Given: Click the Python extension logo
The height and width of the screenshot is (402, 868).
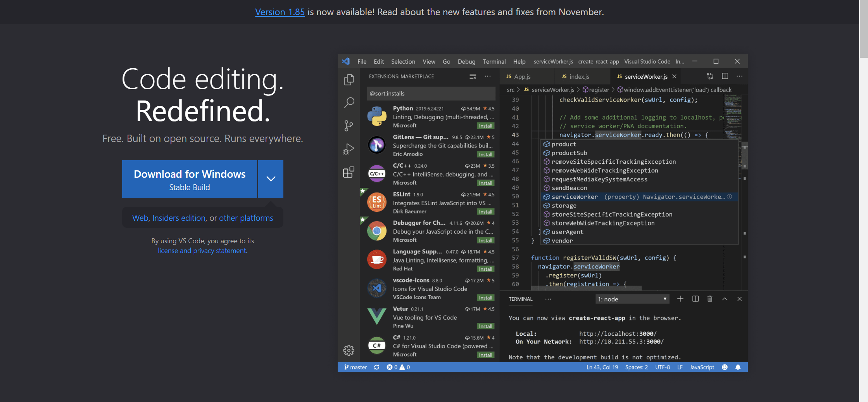Looking at the screenshot, I should pyautogui.click(x=377, y=116).
